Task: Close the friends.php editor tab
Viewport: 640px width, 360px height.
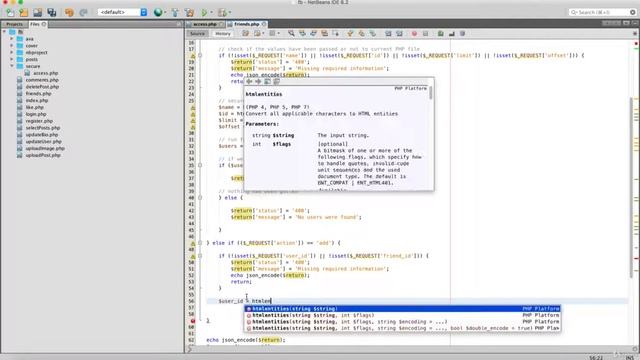Action: click(x=264, y=24)
